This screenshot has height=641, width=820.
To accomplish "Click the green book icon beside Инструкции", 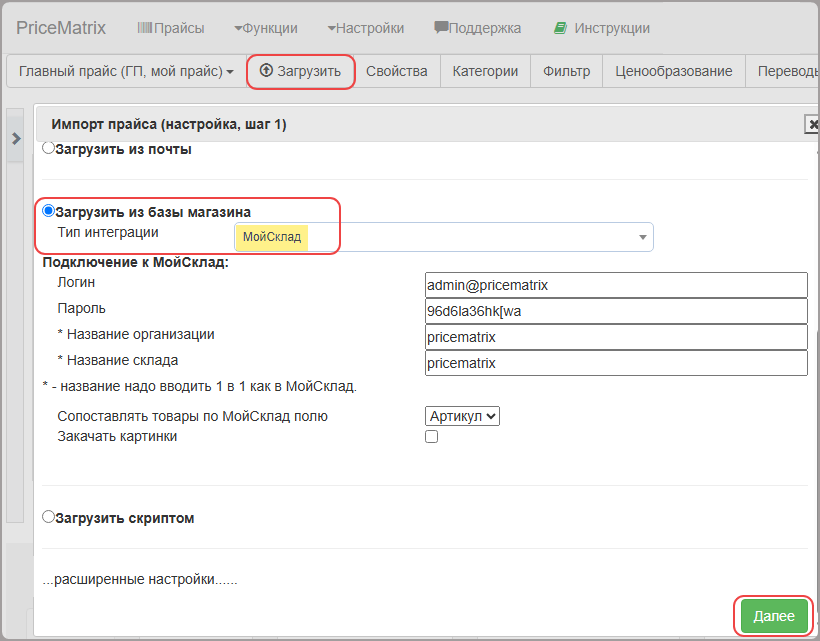I will (x=560, y=28).
